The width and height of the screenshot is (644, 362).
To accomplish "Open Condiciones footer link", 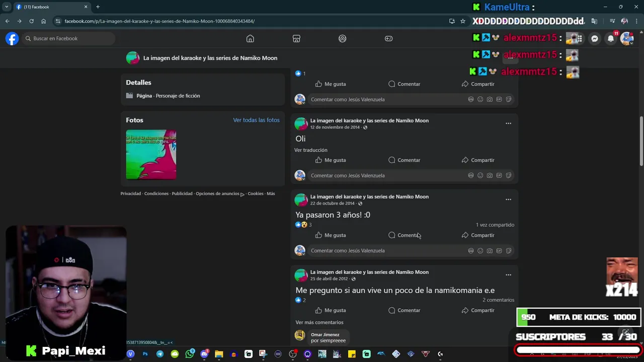I will (156, 194).
